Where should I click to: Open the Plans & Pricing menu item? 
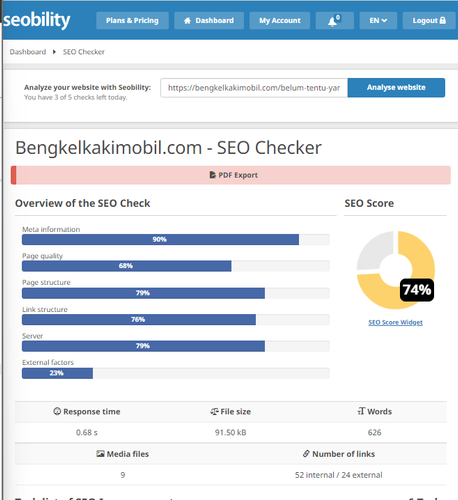(x=132, y=21)
